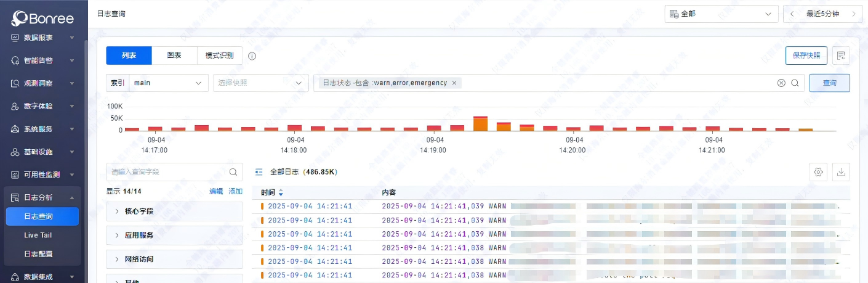The image size is (868, 283).
Task: Open the 全部 dropdown at the top
Action: (721, 14)
